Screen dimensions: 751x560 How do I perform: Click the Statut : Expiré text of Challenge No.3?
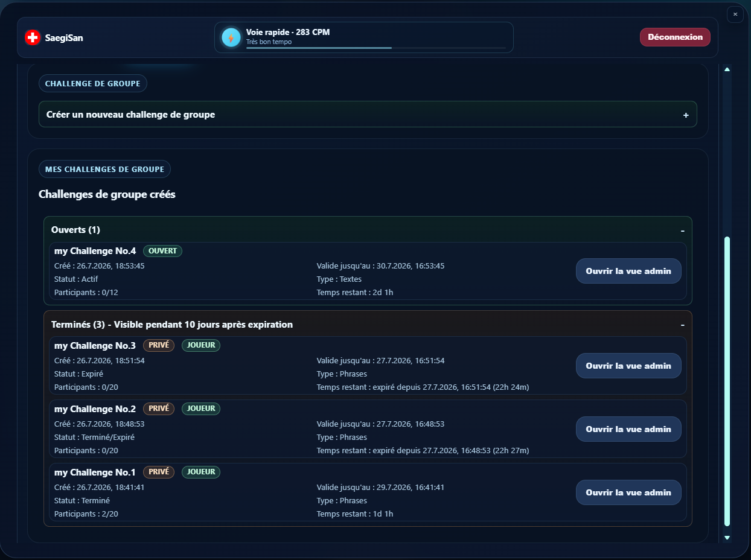pyautogui.click(x=78, y=374)
